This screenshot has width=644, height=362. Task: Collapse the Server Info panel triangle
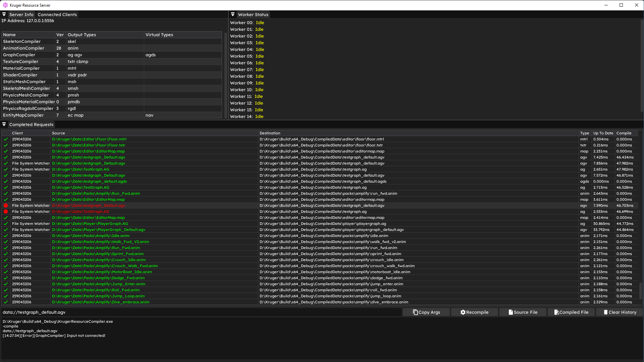point(4,14)
